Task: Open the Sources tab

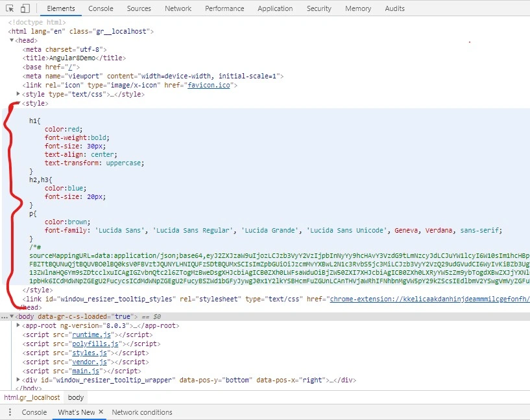Action: 139,8
